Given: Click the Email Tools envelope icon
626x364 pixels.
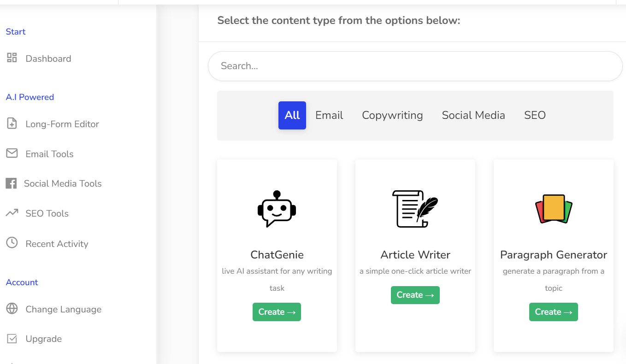Looking at the screenshot, I should click(12, 153).
